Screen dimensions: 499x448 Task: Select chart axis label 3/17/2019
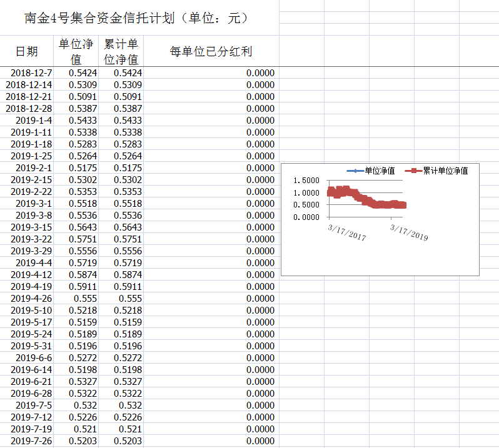pos(409,232)
